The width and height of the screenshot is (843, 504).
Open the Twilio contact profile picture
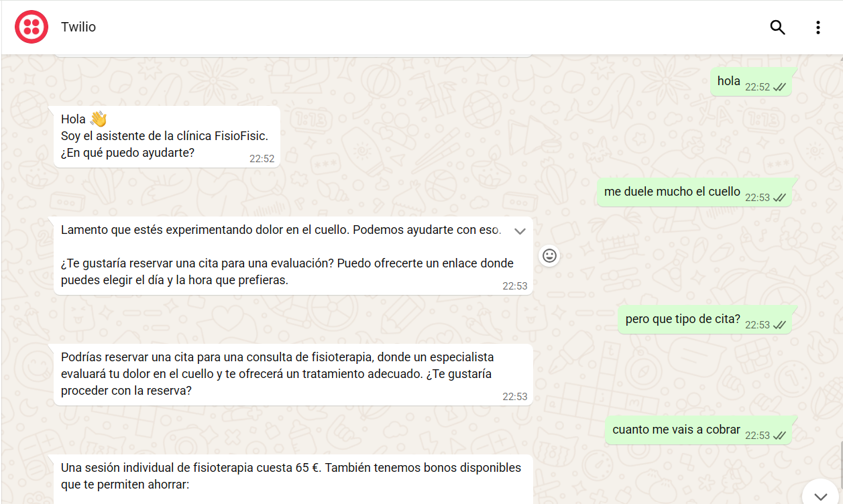(x=32, y=27)
